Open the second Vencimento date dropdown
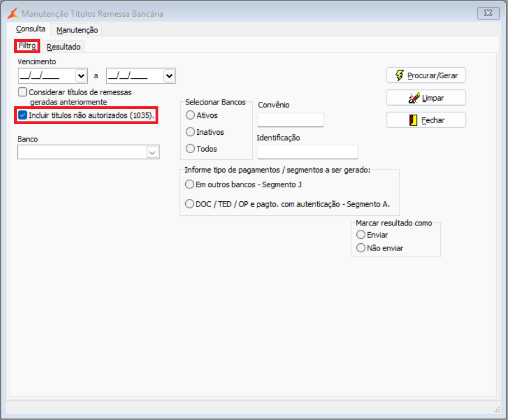Viewport: 508px width, 420px height. [x=169, y=76]
